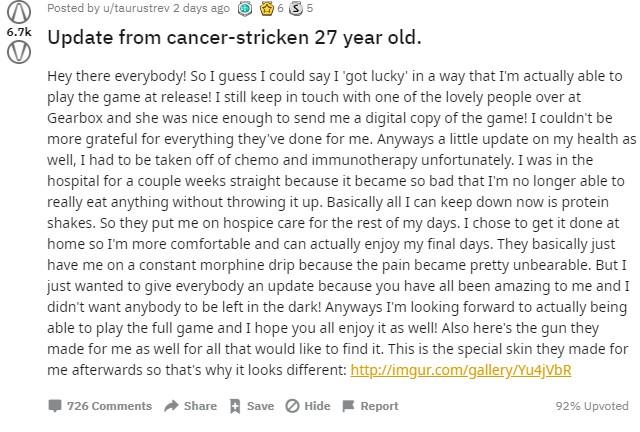Click the silver award badge
Image resolution: width=640 pixels, height=432 pixels.
tap(295, 8)
